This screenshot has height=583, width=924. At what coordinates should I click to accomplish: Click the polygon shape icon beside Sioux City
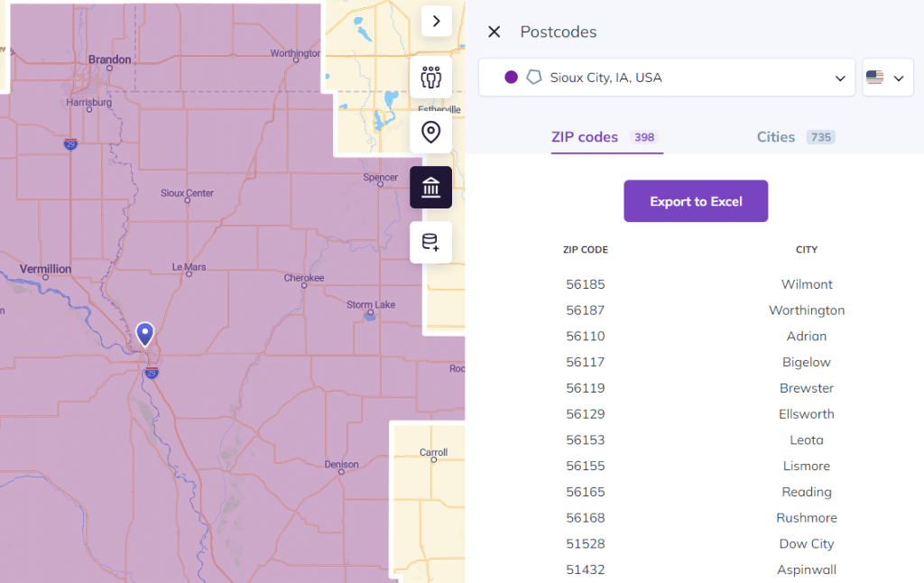click(534, 78)
